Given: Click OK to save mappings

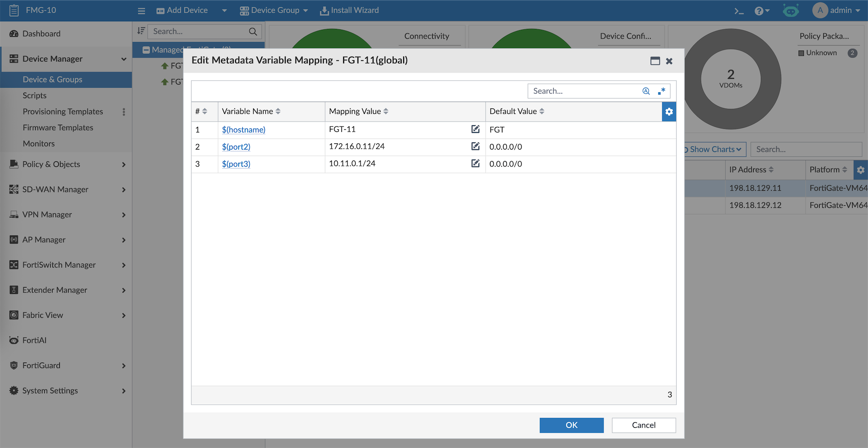Looking at the screenshot, I should (571, 425).
